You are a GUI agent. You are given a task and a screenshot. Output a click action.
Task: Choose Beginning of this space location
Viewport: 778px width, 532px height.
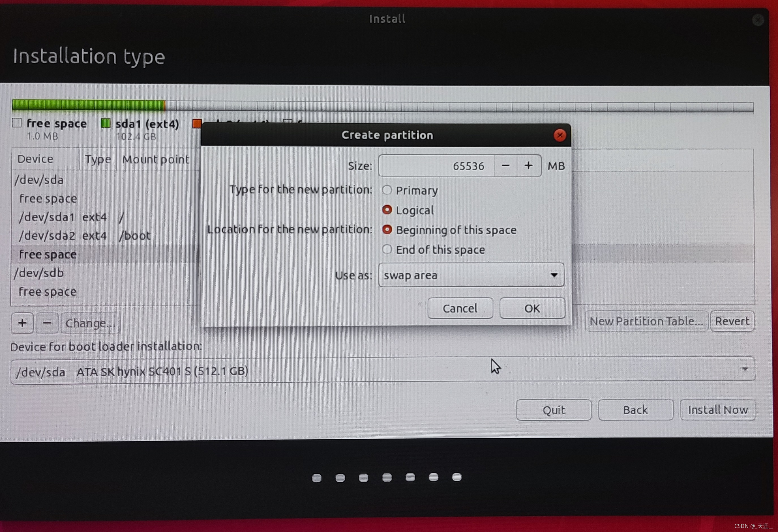(x=387, y=230)
